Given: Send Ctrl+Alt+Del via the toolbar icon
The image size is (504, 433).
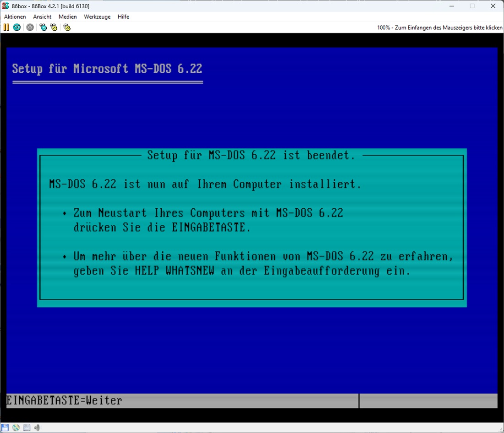Looking at the screenshot, I should (x=43, y=27).
